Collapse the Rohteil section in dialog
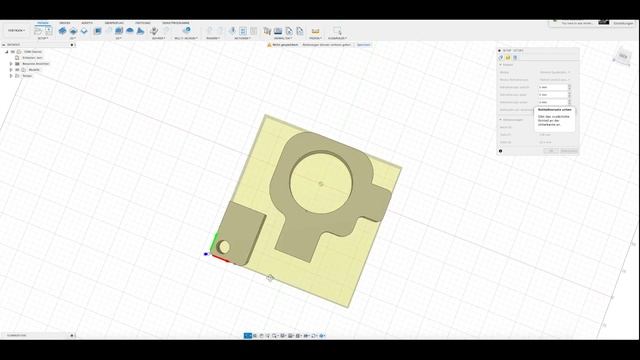This screenshot has height=360, width=640. [500, 65]
